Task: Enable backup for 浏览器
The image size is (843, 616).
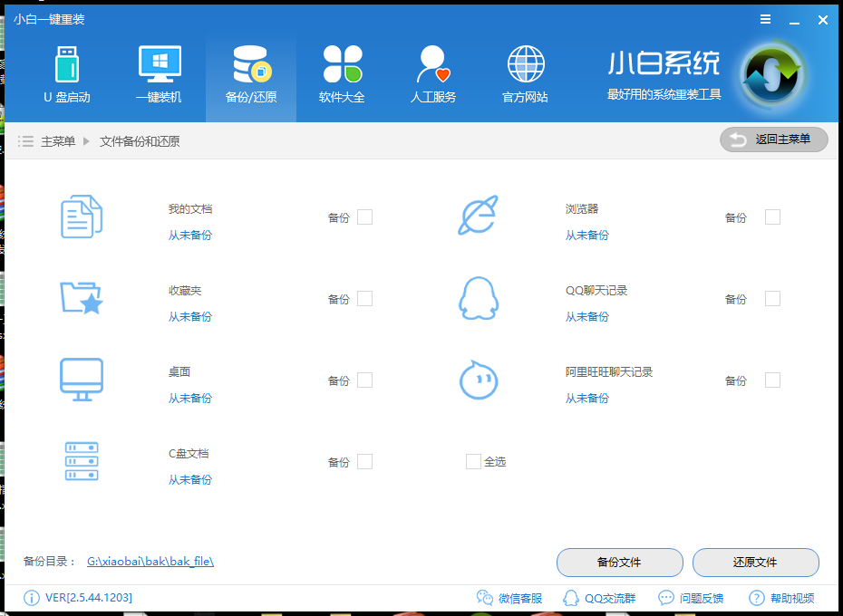Action: [x=771, y=217]
